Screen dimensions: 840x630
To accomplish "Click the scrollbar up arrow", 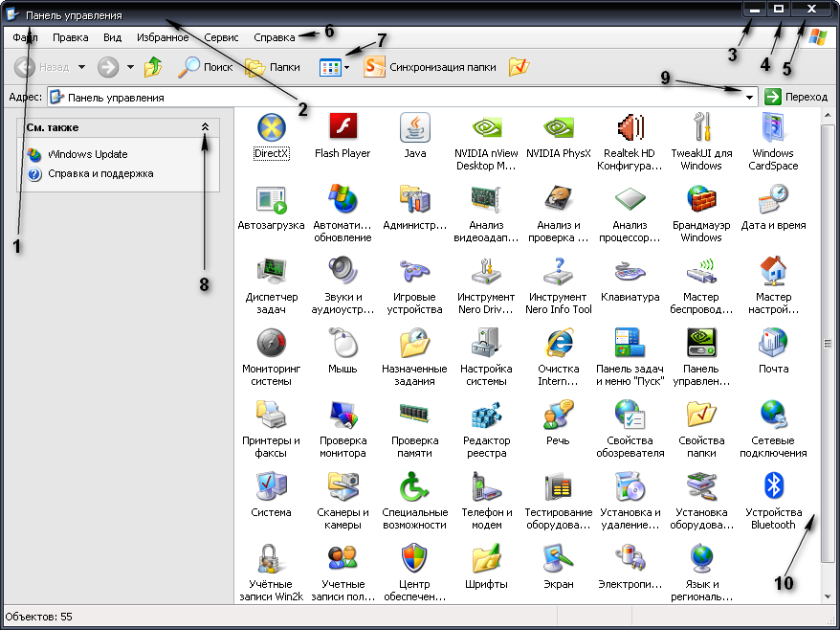I will tap(828, 115).
